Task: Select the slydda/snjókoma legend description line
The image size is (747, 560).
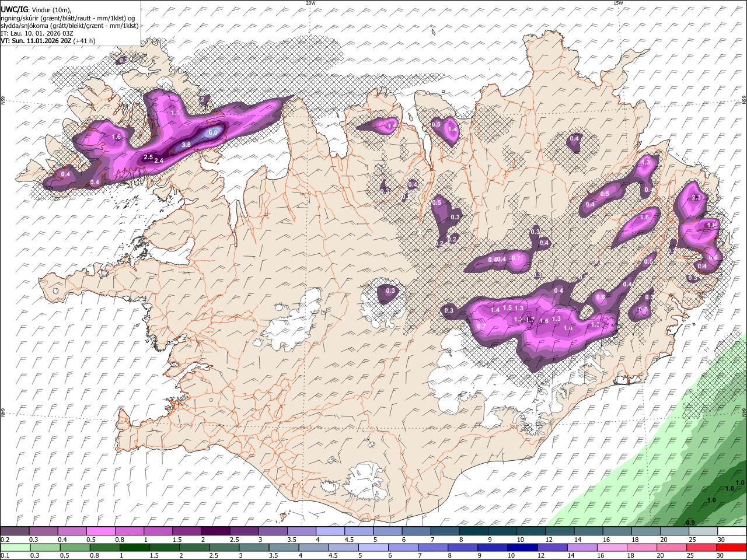Action: tap(69, 26)
